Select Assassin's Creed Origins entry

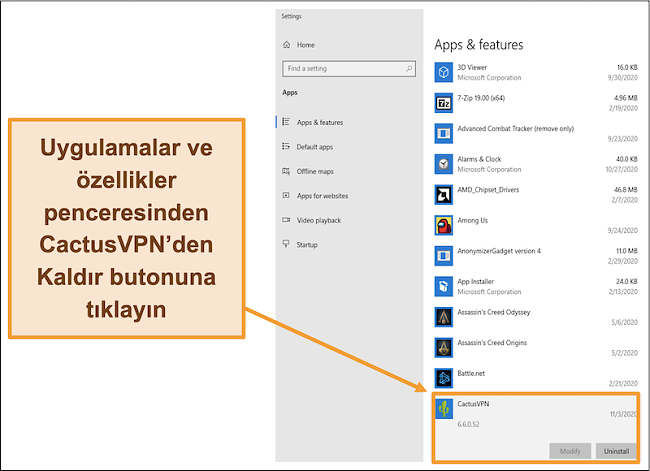(x=492, y=343)
